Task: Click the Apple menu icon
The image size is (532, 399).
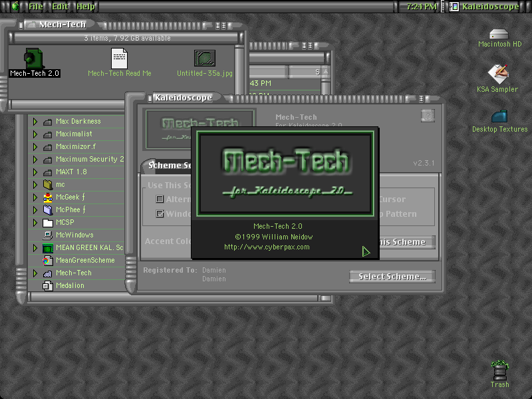Action: coord(15,6)
